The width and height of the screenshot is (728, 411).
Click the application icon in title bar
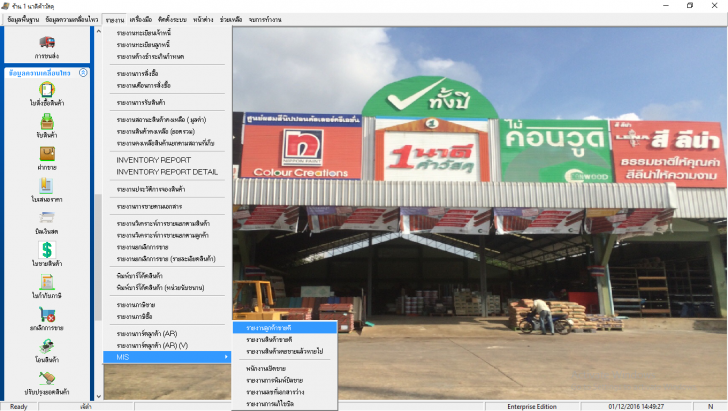(x=6, y=6)
